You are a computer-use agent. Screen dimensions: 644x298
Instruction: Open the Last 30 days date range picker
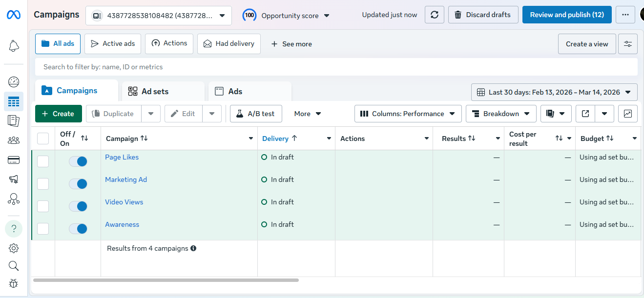pos(554,92)
